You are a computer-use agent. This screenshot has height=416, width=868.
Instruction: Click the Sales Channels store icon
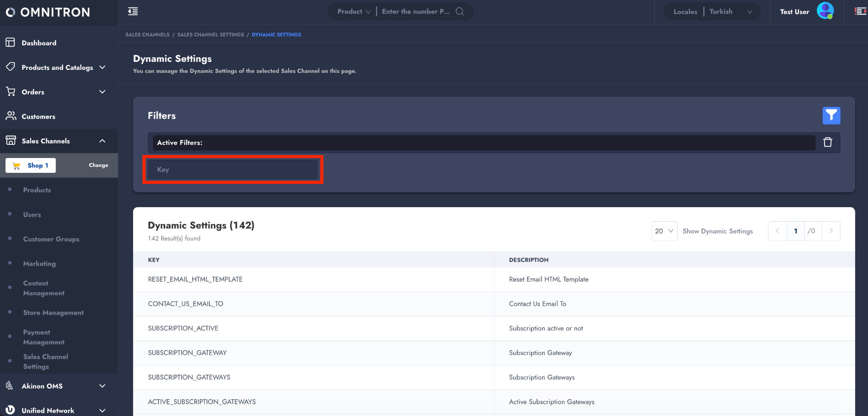tap(10, 141)
